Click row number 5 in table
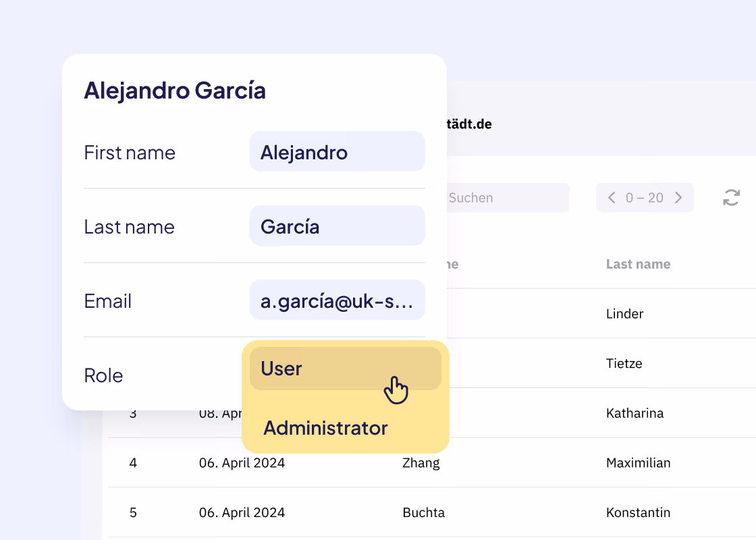 [133, 512]
